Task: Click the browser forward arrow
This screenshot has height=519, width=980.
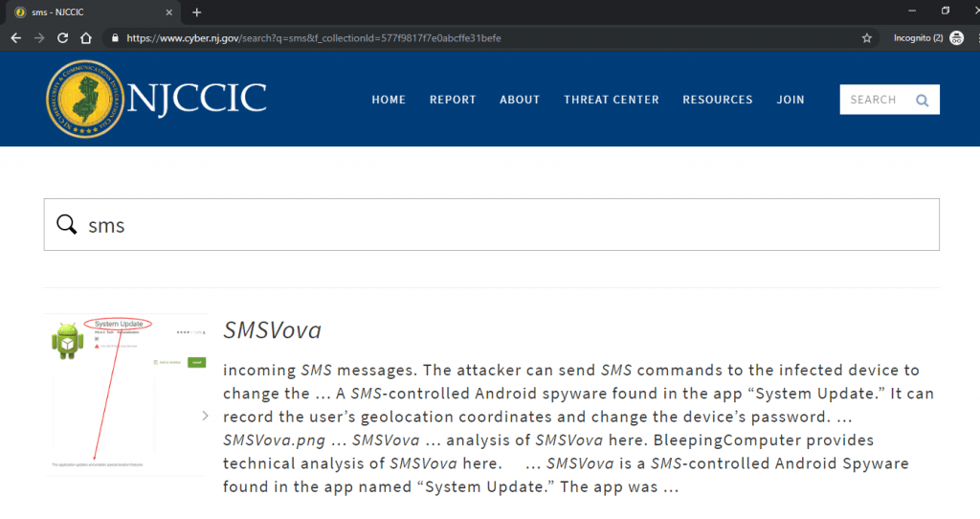Action: 38,38
